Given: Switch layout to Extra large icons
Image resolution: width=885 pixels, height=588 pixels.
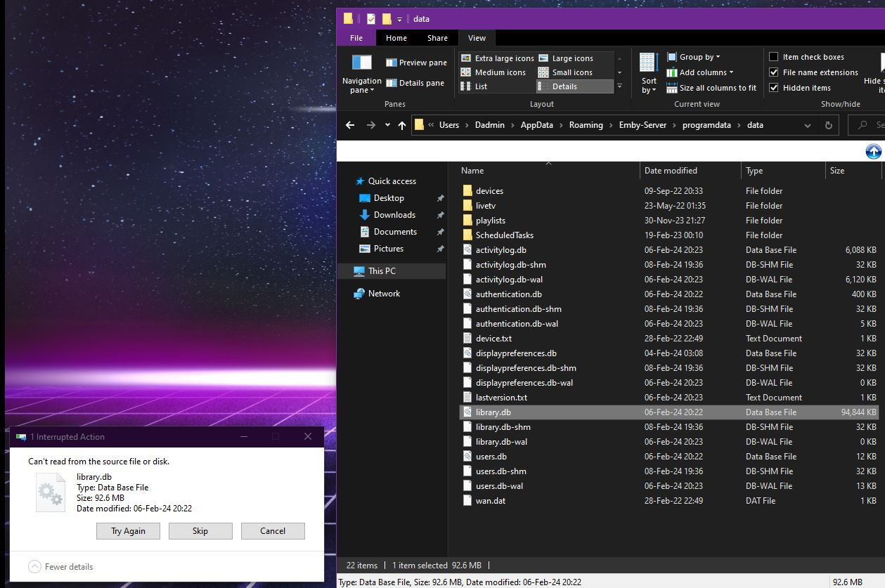Looking at the screenshot, I should tap(498, 58).
